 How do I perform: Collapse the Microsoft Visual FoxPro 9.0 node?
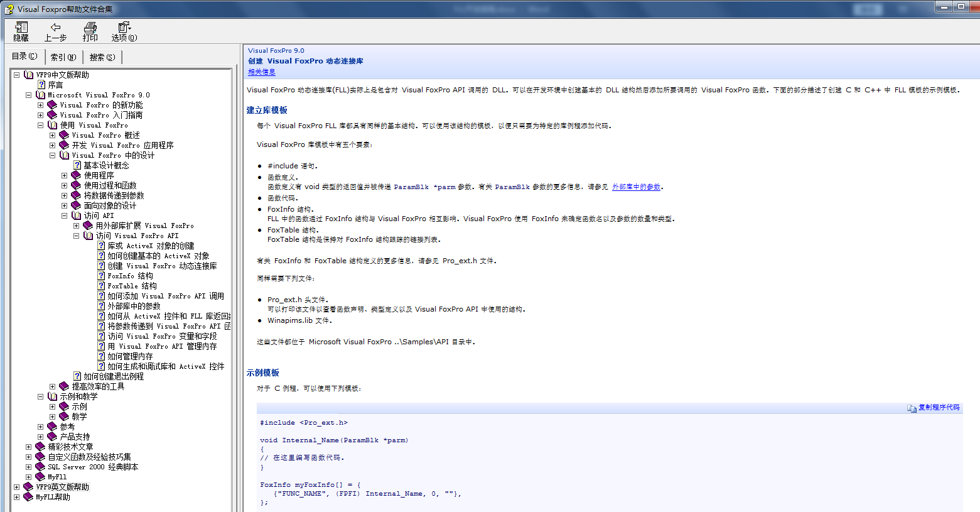(28, 95)
